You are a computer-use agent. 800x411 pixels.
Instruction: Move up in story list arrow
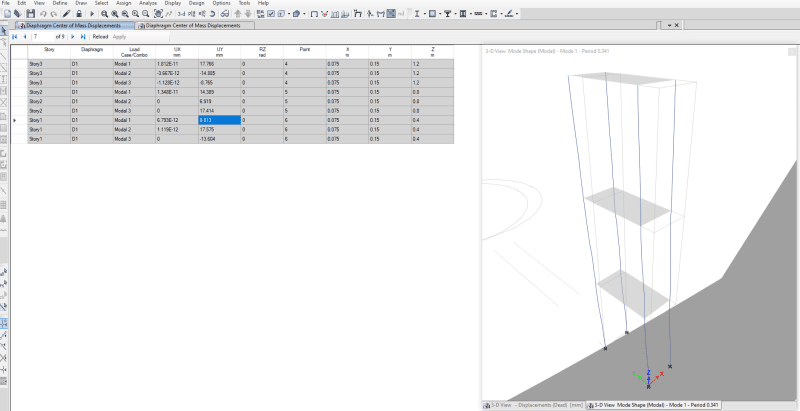pyautogui.click(x=238, y=14)
